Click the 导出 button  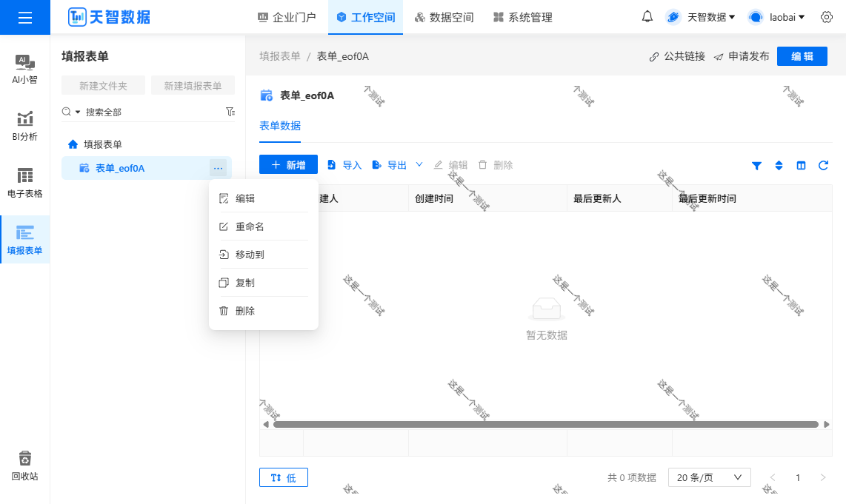point(389,165)
